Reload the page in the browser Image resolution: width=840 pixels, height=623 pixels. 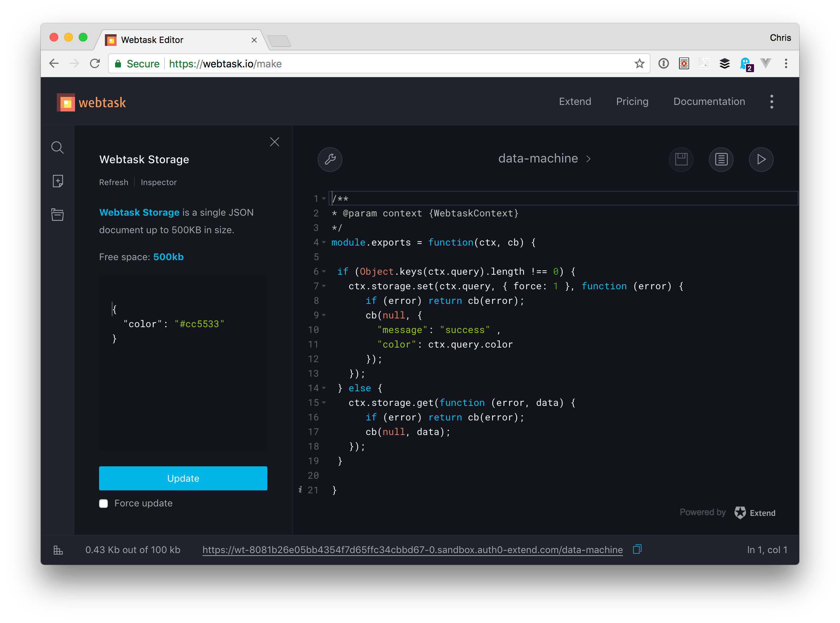pyautogui.click(x=95, y=63)
